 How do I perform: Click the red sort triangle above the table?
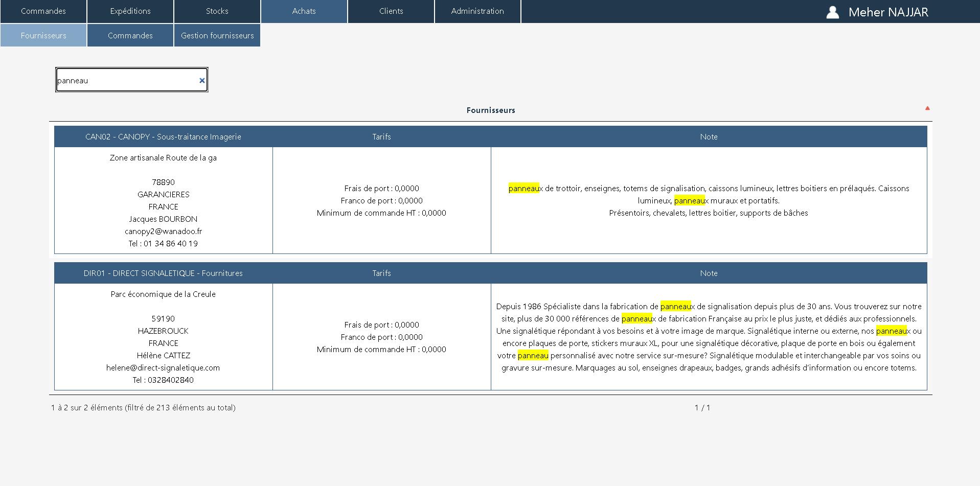click(x=927, y=108)
